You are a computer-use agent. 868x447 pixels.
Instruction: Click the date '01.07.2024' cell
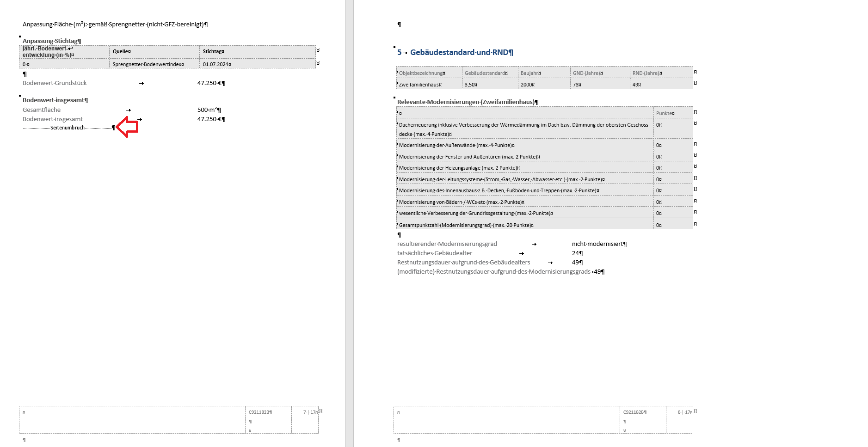click(x=217, y=64)
